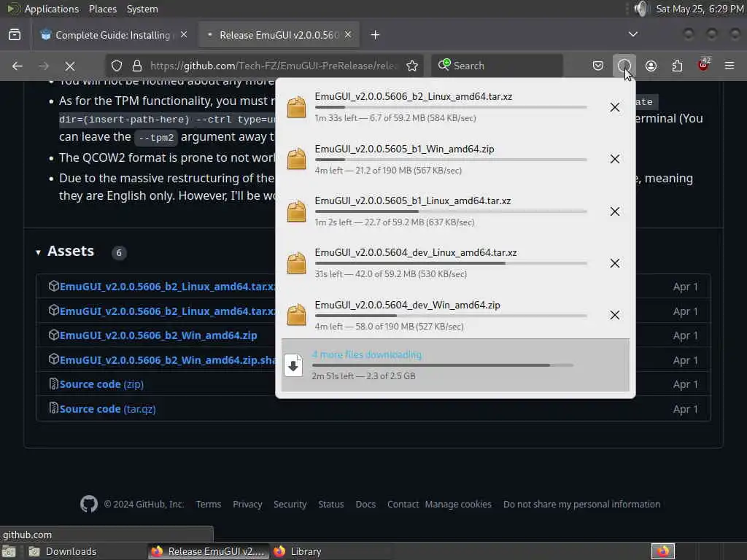Click the date and time clock
This screenshot has height=560, width=747.
pyautogui.click(x=700, y=9)
